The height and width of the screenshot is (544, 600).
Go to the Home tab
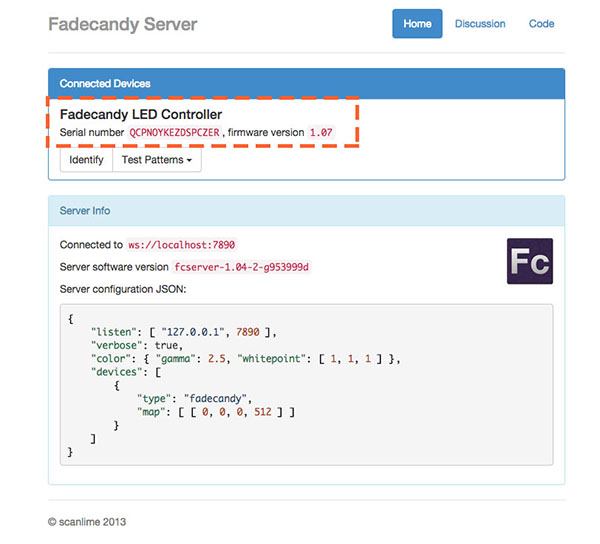tap(417, 24)
